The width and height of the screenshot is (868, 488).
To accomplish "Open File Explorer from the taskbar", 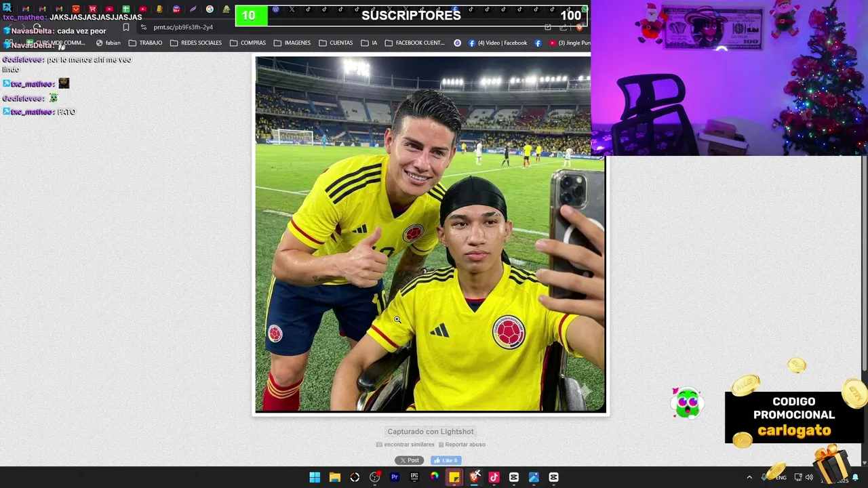I will pyautogui.click(x=334, y=477).
